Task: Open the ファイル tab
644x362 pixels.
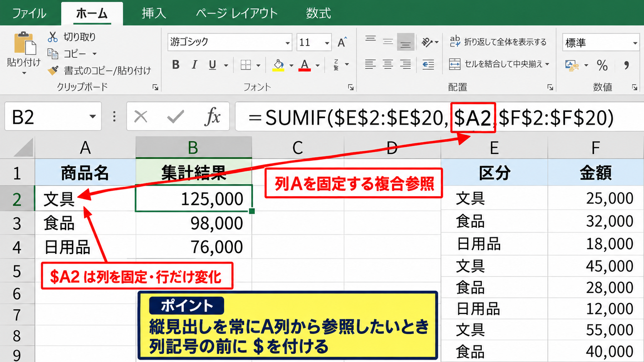Action: 29,13
